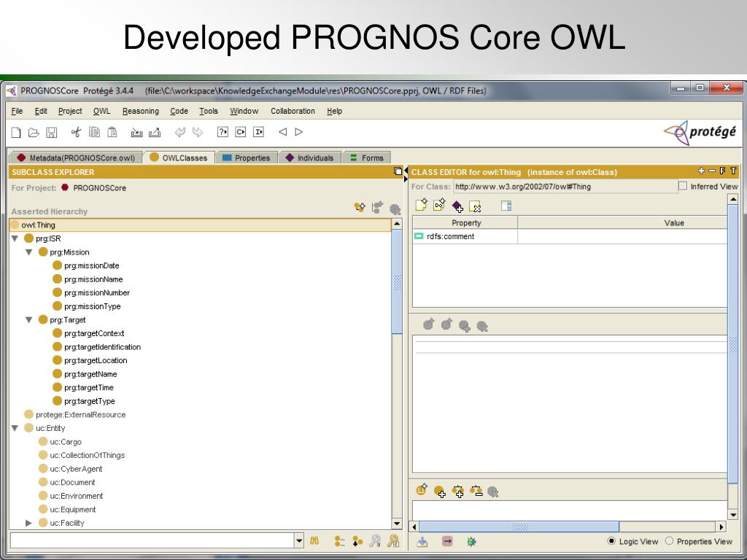747x560 pixels.
Task: Collapse the uc:Entity tree node
Action: tap(15, 428)
